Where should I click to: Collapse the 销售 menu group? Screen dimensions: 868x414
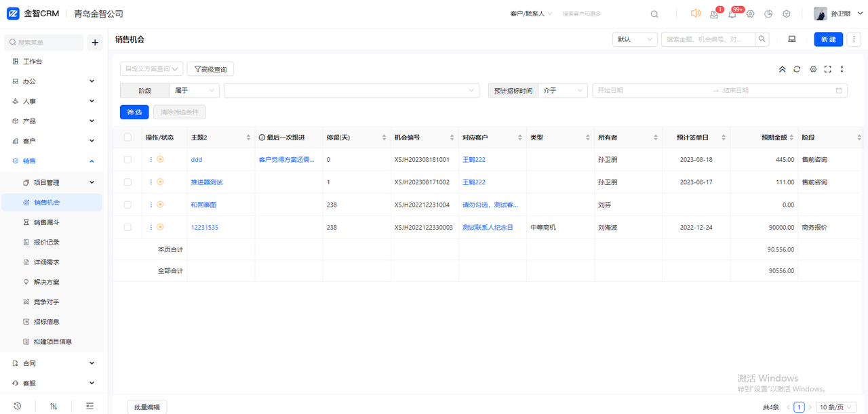[53, 161]
